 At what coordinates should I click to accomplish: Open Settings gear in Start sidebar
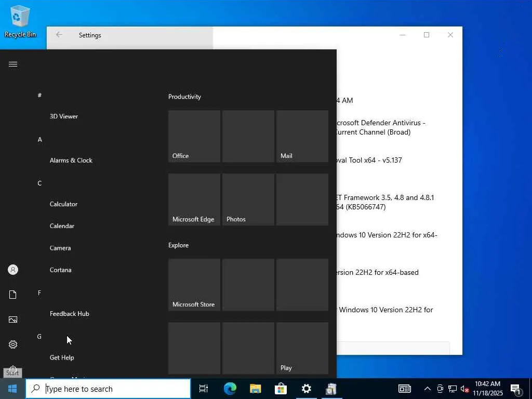tap(13, 344)
